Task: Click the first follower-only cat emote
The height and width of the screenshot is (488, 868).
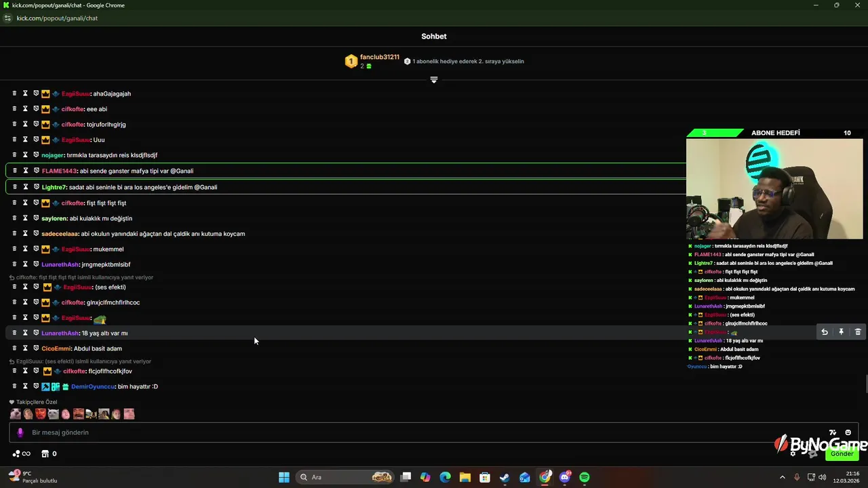Action: coord(16,414)
